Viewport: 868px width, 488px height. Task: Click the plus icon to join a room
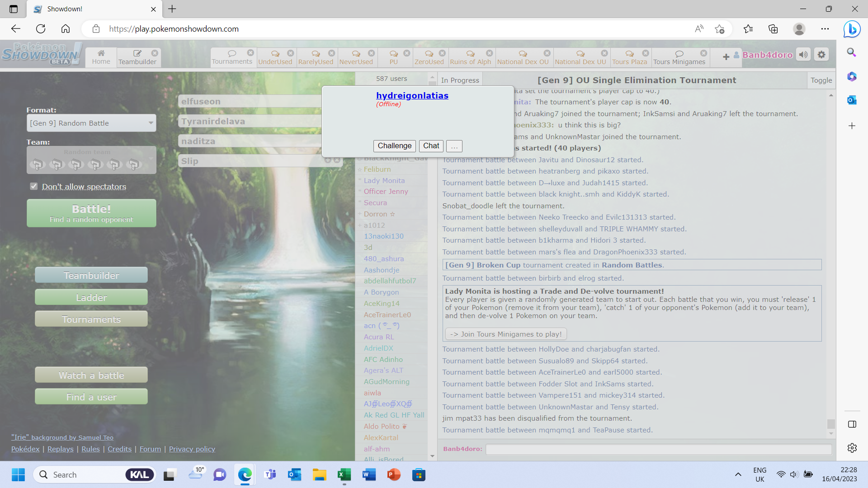(x=726, y=56)
